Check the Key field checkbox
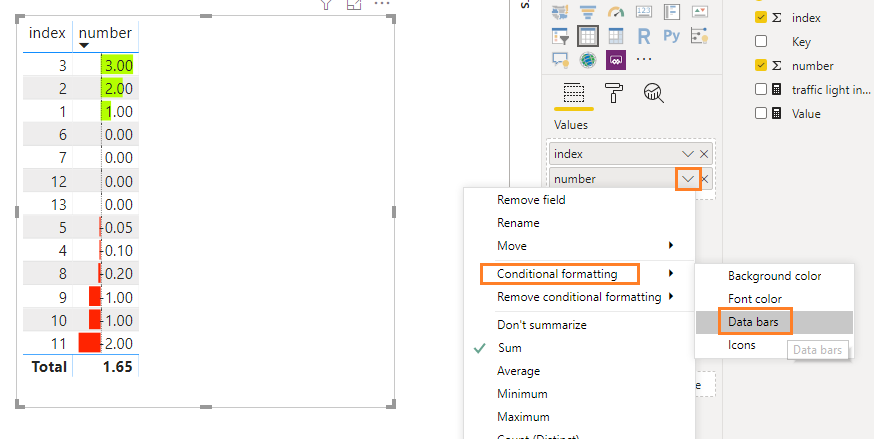Screen dimensions: 874x439 coord(761,42)
